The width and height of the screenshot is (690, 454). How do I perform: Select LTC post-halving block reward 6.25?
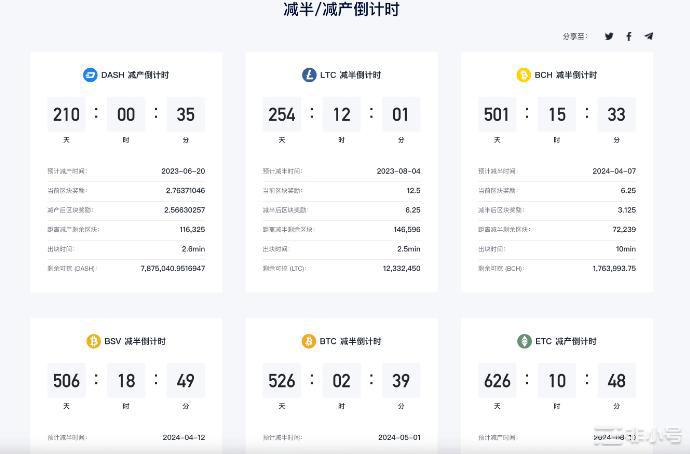pyautogui.click(x=413, y=210)
